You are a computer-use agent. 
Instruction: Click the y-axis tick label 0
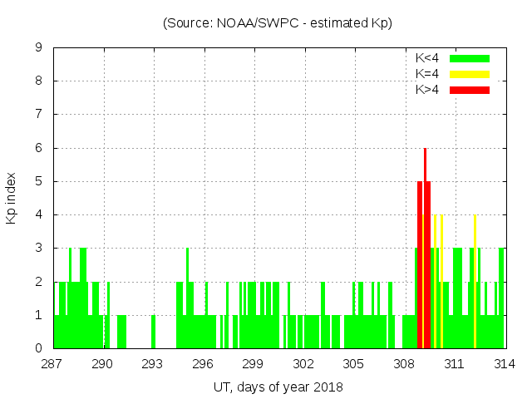[38, 348]
